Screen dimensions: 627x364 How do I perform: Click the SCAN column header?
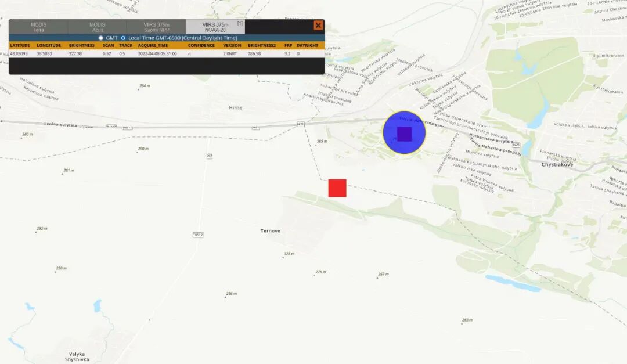click(x=109, y=46)
